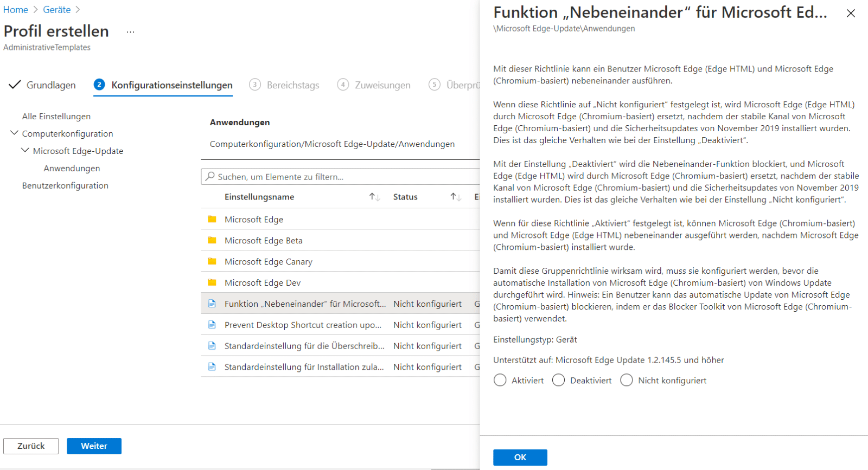This screenshot has height=470, width=868.
Task: Open the Microsoft Edge folder row
Action: point(340,219)
